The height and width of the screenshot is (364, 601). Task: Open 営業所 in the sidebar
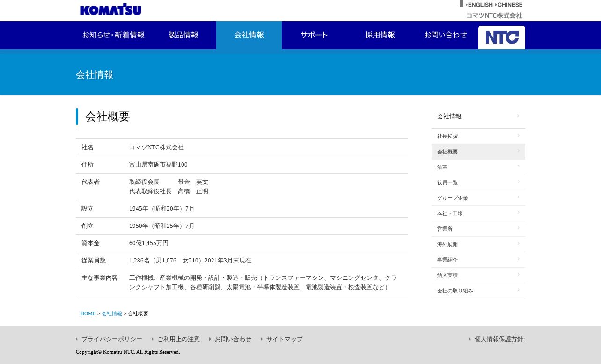point(478,229)
